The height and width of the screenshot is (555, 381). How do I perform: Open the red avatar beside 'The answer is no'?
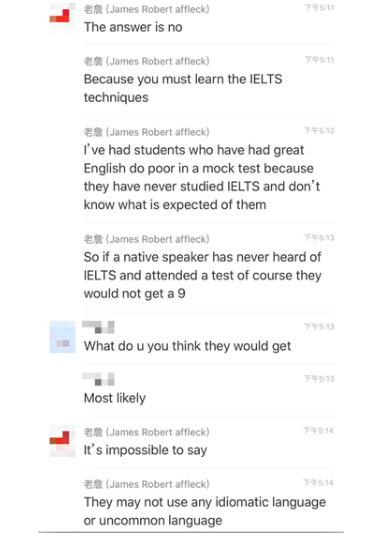[62, 18]
